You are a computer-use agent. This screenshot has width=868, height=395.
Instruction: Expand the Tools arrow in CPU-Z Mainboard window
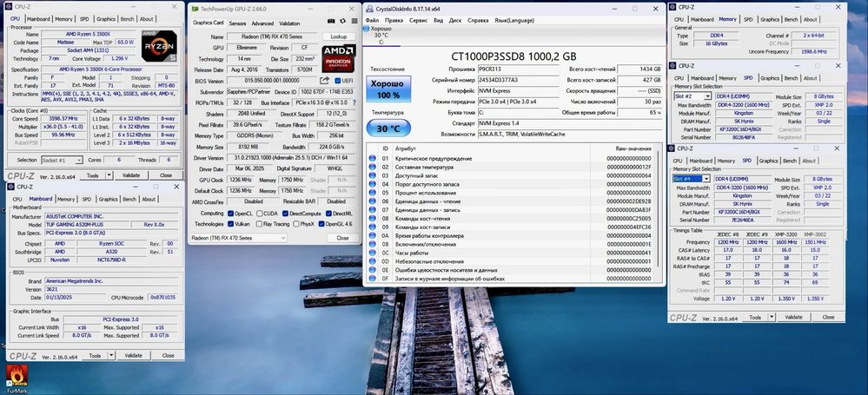(111, 356)
